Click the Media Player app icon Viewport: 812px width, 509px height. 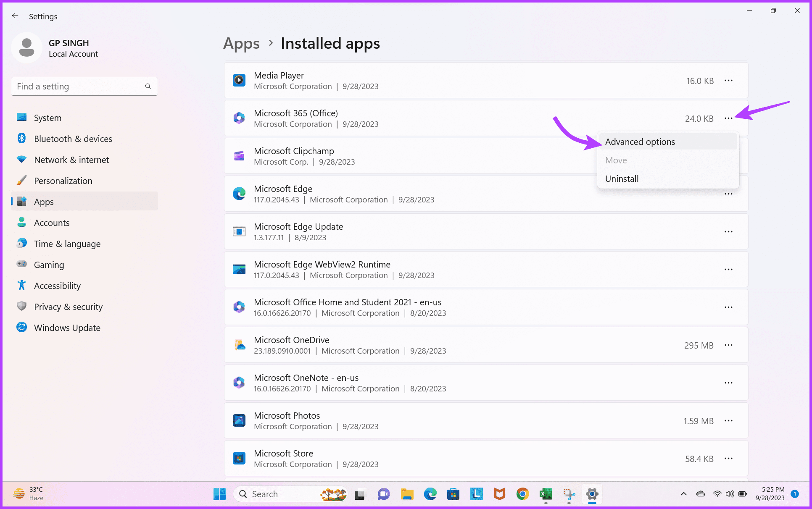click(239, 80)
